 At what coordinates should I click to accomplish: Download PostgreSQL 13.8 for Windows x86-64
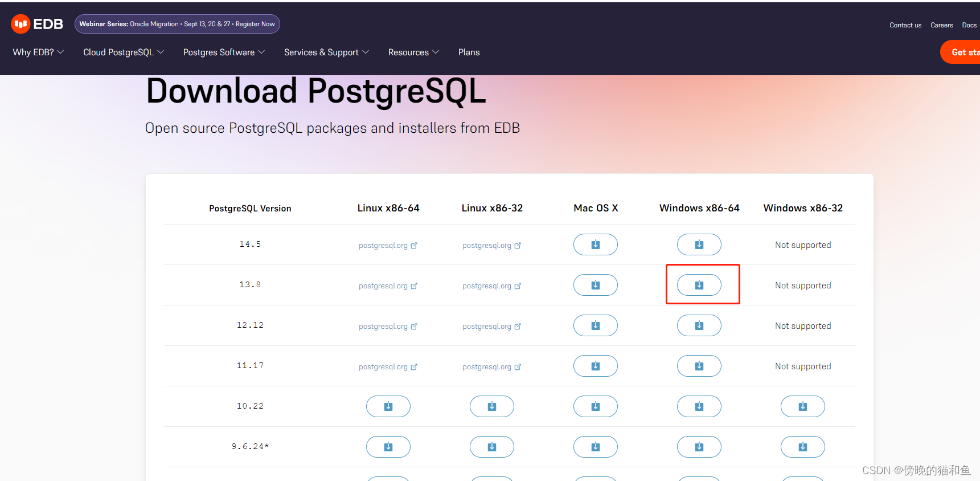[x=699, y=285]
